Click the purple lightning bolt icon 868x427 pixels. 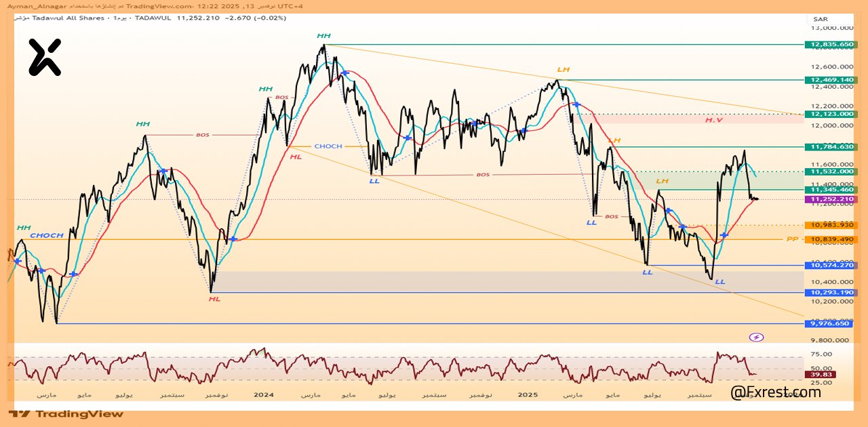757,337
